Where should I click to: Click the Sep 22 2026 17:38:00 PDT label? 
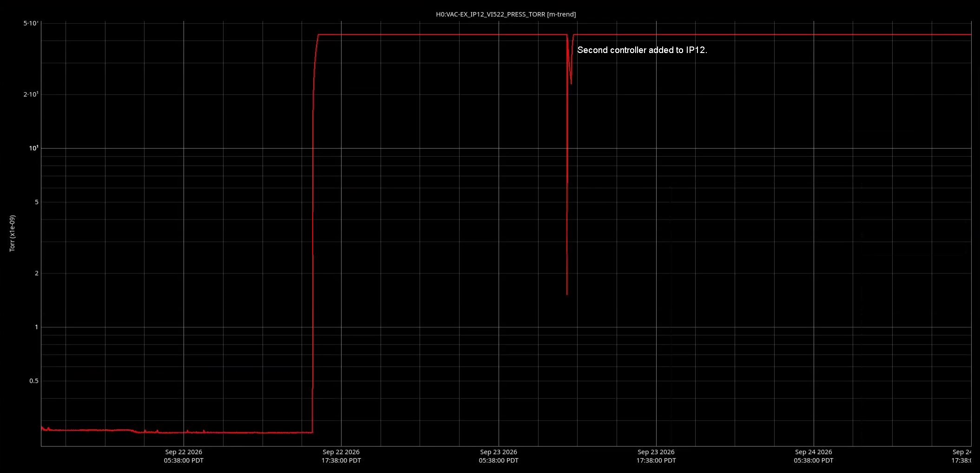pyautogui.click(x=341, y=456)
